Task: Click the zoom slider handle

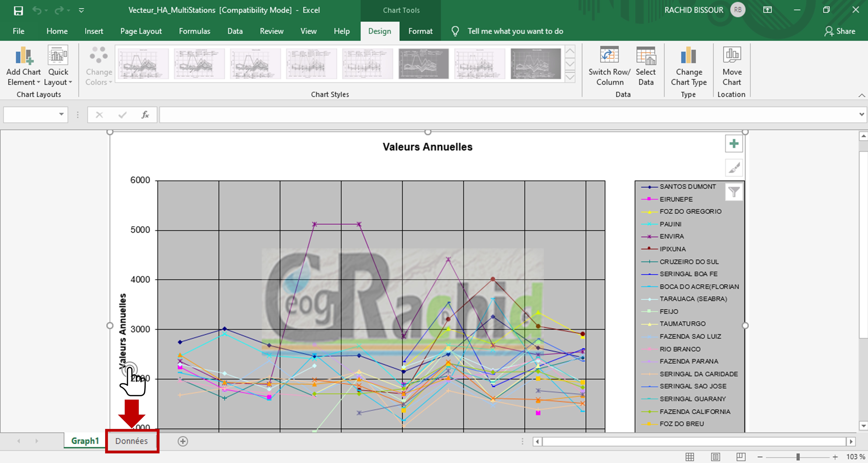Action: pos(798,457)
